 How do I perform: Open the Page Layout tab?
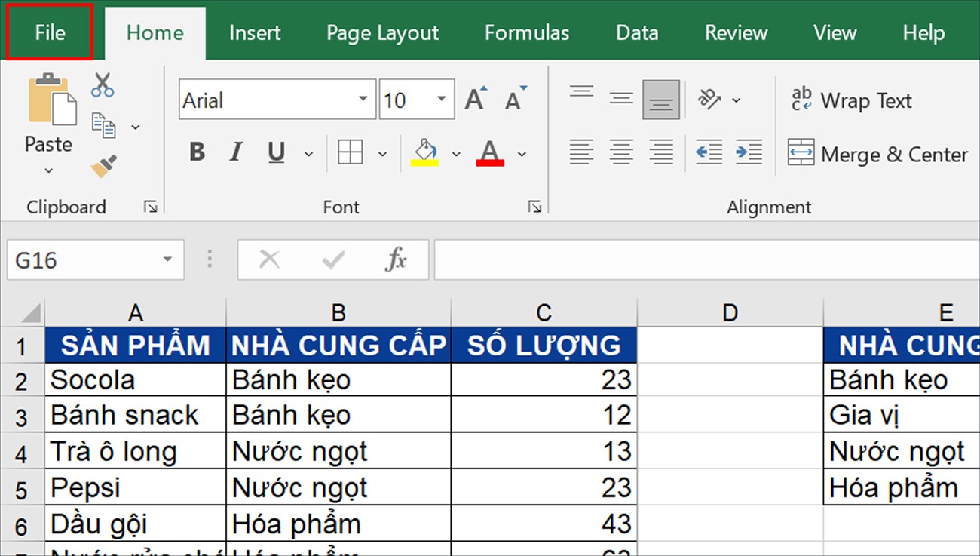(382, 32)
